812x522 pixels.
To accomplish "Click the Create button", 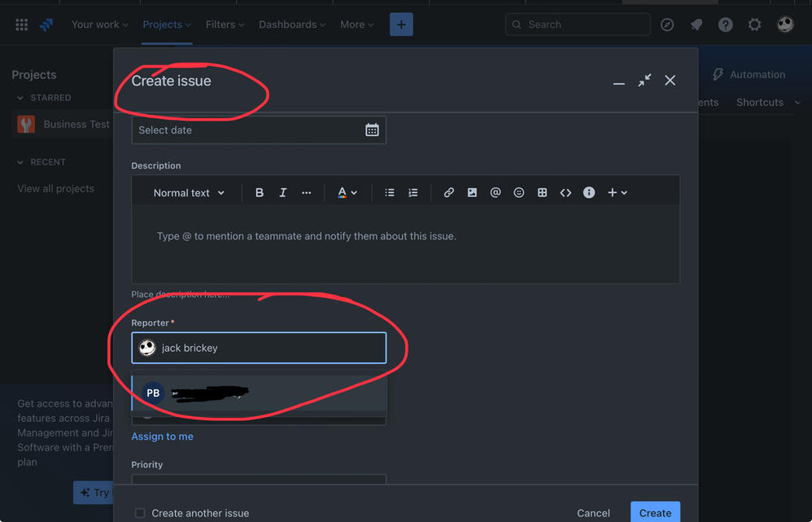I will click(x=655, y=513).
